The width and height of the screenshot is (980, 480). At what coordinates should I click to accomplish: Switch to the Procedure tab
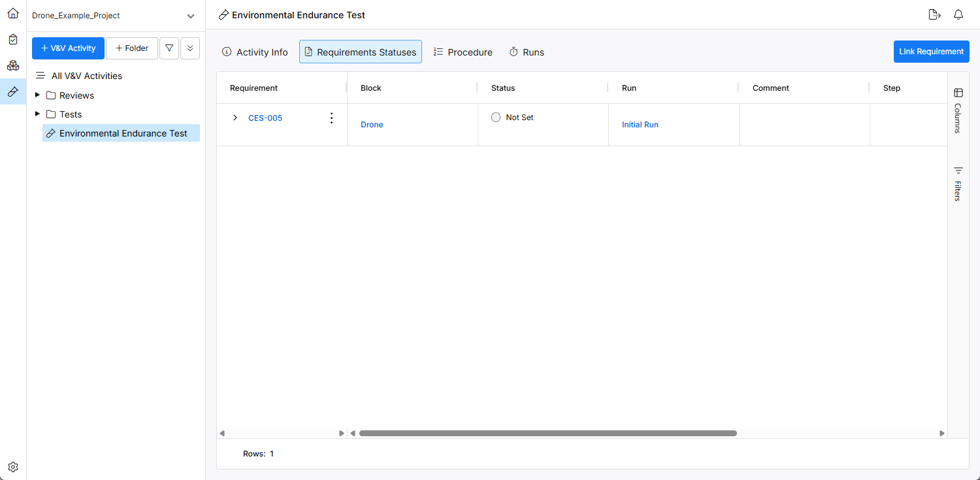[463, 52]
